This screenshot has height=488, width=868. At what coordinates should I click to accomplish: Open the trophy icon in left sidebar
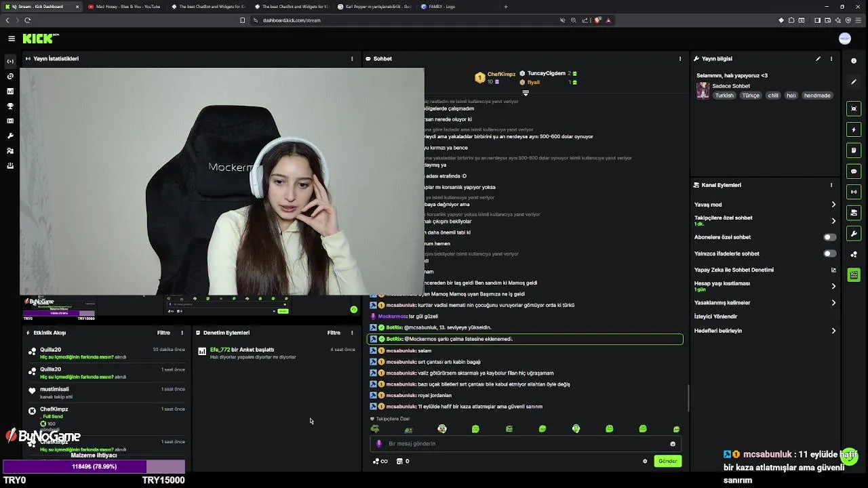coord(10,106)
